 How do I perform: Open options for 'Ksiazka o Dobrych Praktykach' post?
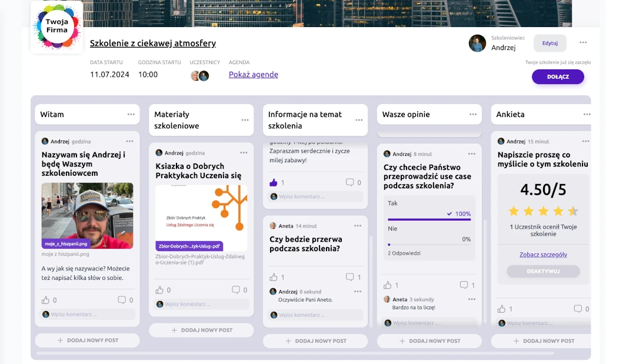[244, 152]
